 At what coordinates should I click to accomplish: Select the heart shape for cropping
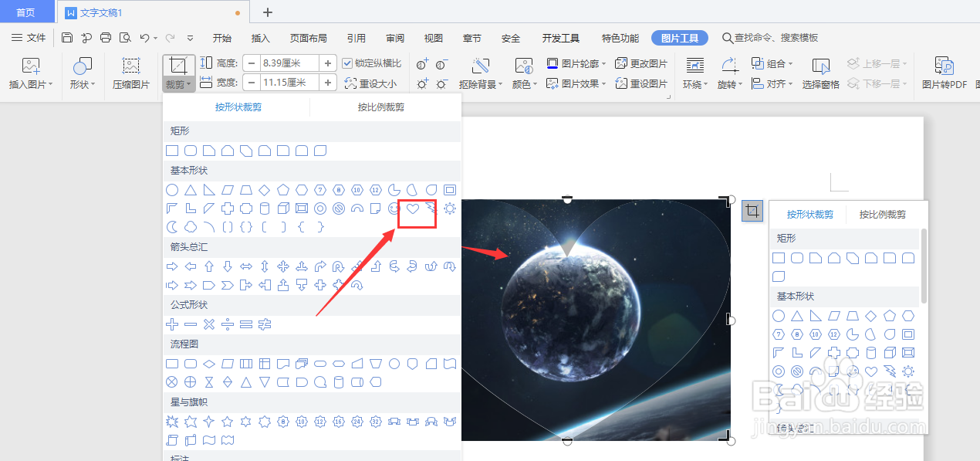(413, 208)
